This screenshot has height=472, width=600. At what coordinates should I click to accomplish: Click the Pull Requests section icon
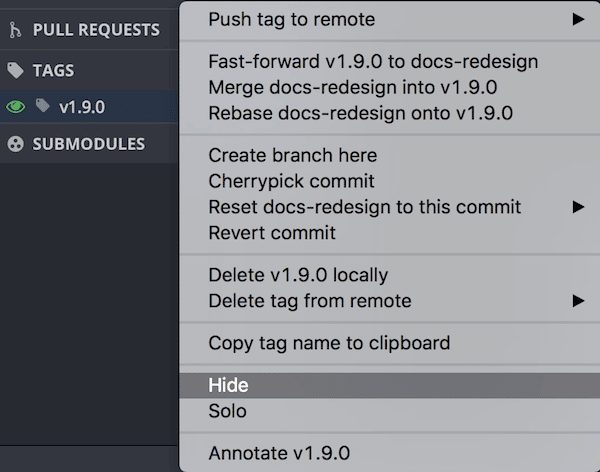point(15,30)
